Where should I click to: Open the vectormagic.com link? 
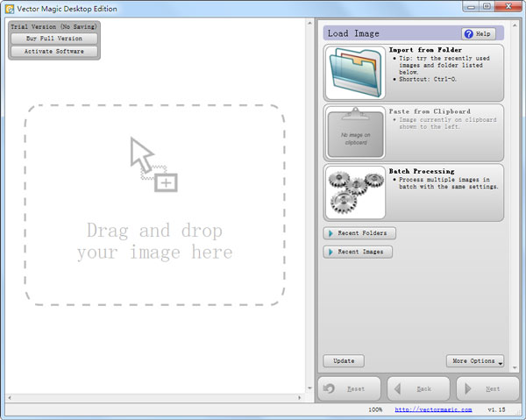click(x=433, y=409)
